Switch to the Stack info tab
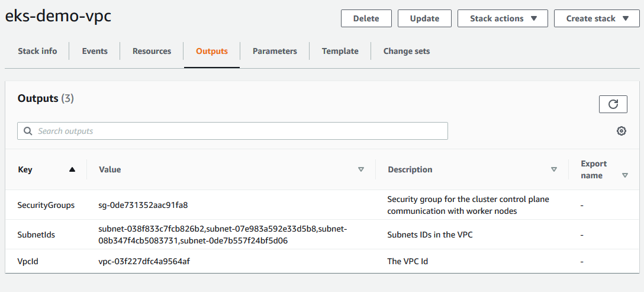 (37, 52)
